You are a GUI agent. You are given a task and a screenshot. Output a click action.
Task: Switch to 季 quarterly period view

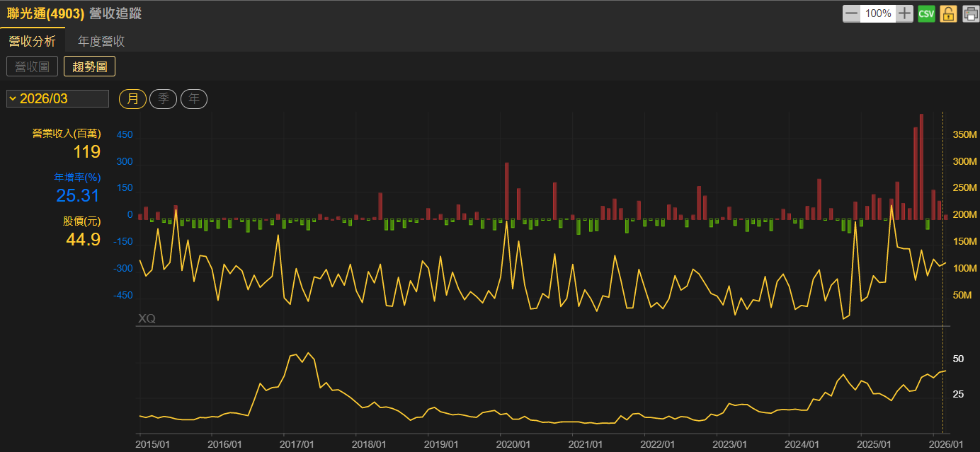[163, 99]
